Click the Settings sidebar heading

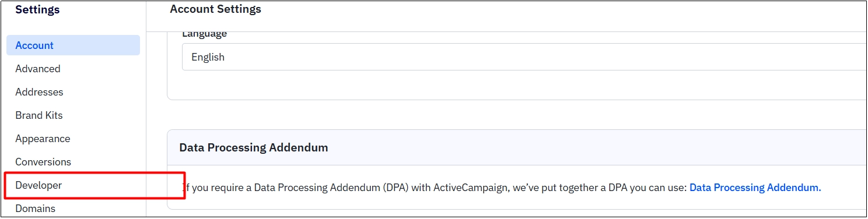tap(37, 9)
